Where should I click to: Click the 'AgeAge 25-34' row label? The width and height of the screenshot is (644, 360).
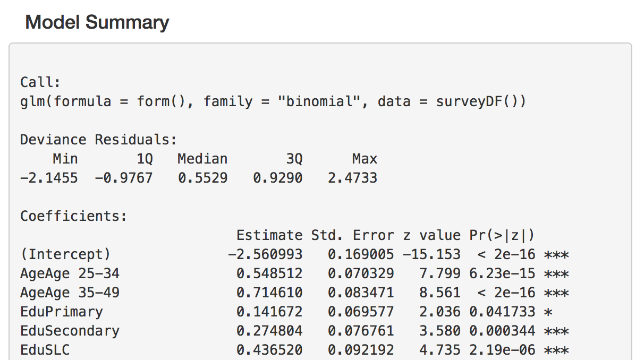pos(70,273)
